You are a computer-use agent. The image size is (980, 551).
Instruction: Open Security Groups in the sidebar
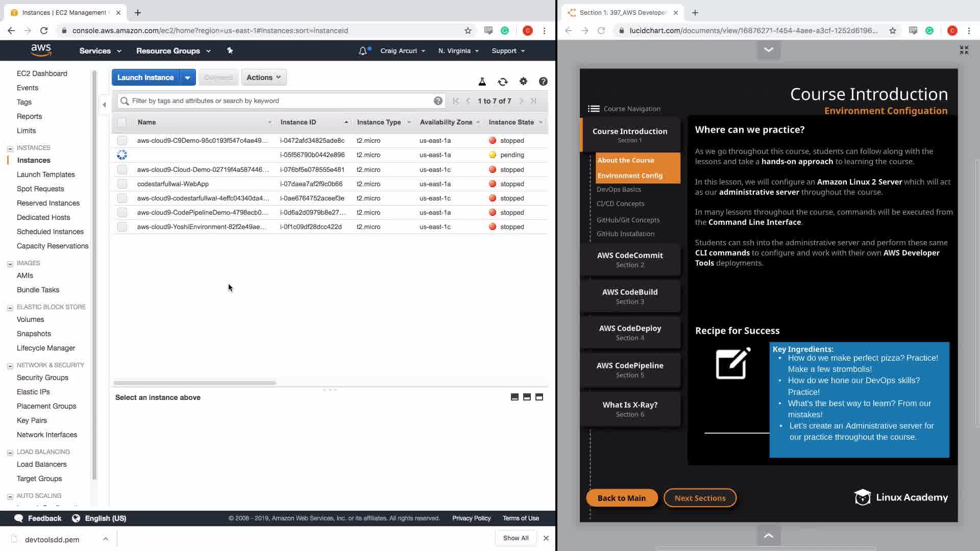(42, 378)
